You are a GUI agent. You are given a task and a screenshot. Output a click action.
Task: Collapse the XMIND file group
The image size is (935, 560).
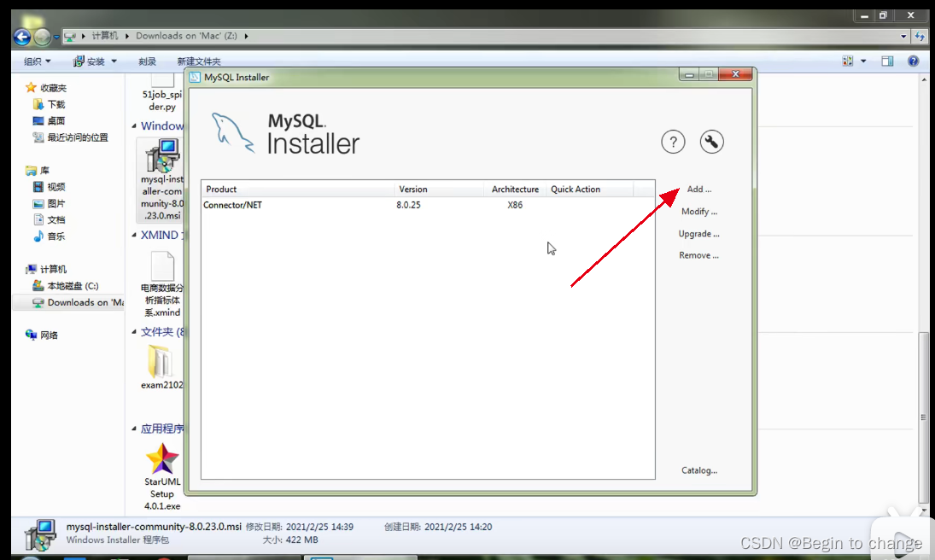(133, 235)
